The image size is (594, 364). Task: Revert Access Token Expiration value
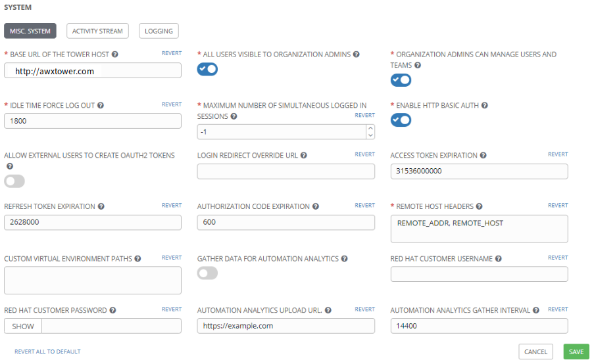(558, 154)
